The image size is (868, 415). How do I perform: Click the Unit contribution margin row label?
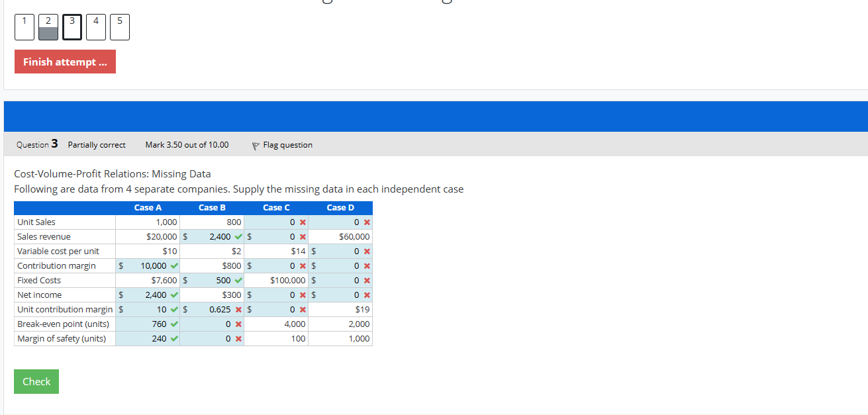pyautogui.click(x=65, y=309)
